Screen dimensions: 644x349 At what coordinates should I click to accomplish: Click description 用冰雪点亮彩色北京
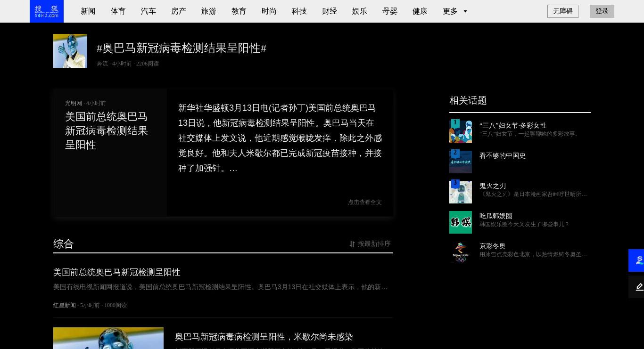click(x=533, y=254)
